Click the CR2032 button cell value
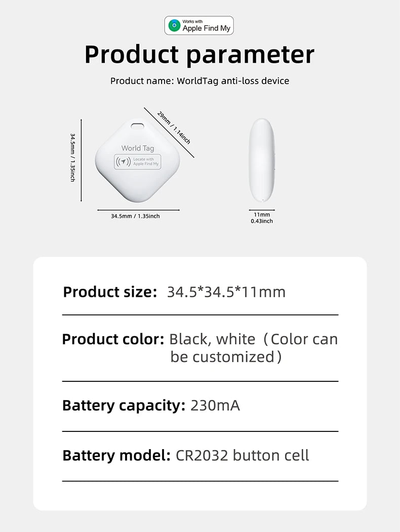The width and height of the screenshot is (400, 532). coord(243,456)
